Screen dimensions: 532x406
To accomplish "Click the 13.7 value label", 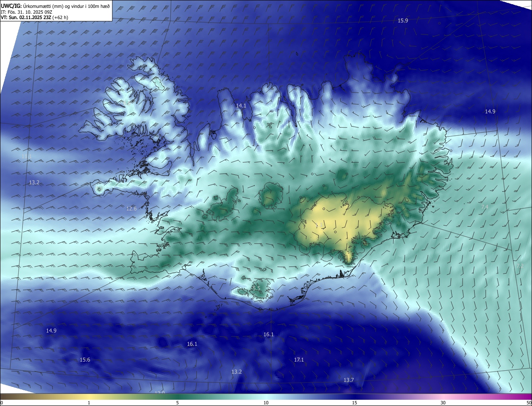I will coord(349,380).
